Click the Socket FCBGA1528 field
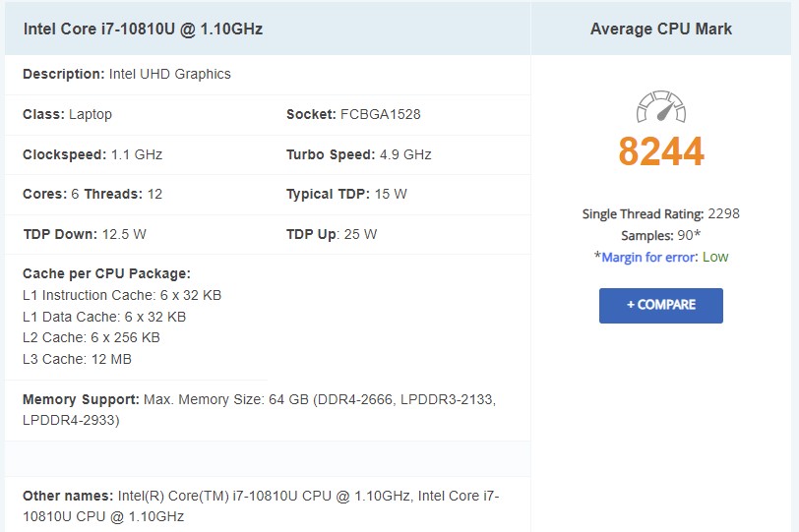The height and width of the screenshot is (532, 799). pos(353,114)
